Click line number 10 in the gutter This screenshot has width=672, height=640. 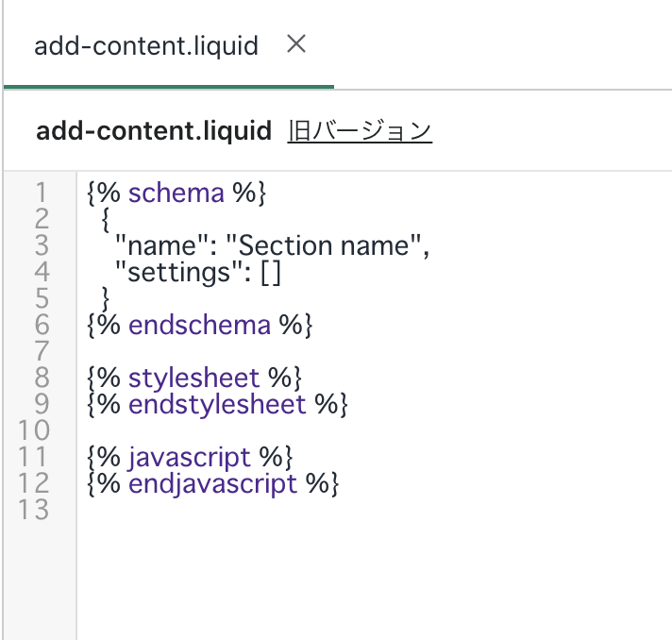coord(34,431)
